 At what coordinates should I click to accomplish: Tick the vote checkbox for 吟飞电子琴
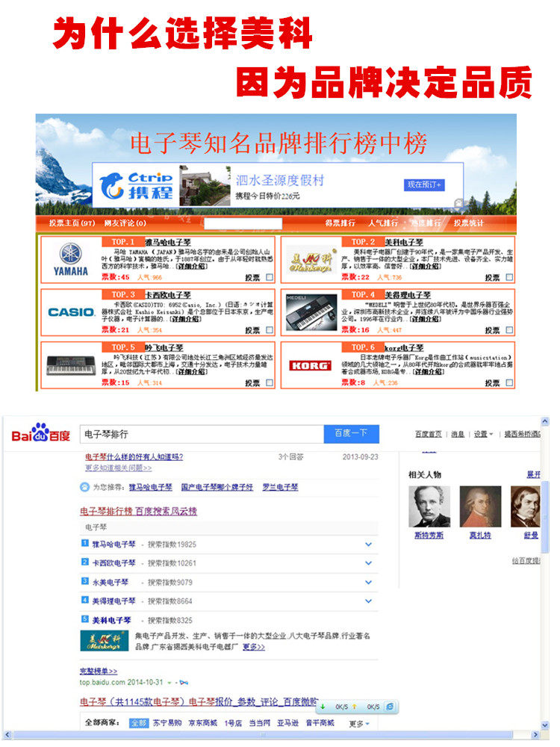(270, 383)
